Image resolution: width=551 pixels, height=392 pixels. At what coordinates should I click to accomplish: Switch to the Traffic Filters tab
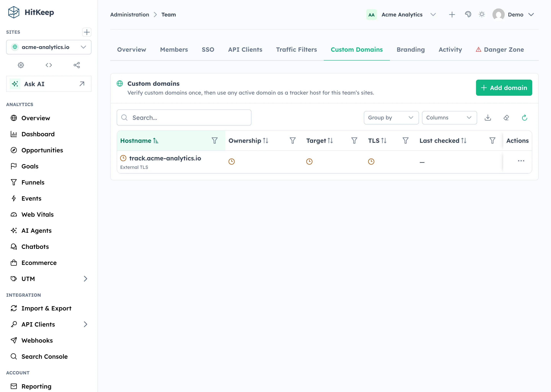296,50
